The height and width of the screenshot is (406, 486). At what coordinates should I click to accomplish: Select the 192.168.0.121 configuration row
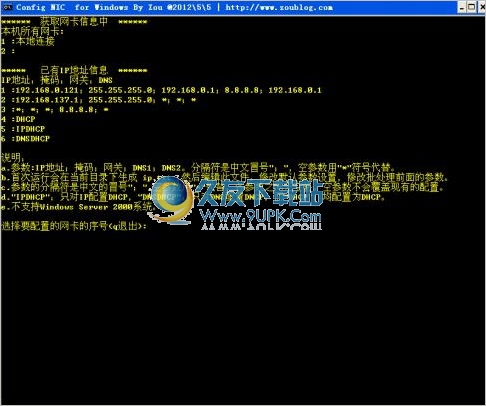(161, 90)
